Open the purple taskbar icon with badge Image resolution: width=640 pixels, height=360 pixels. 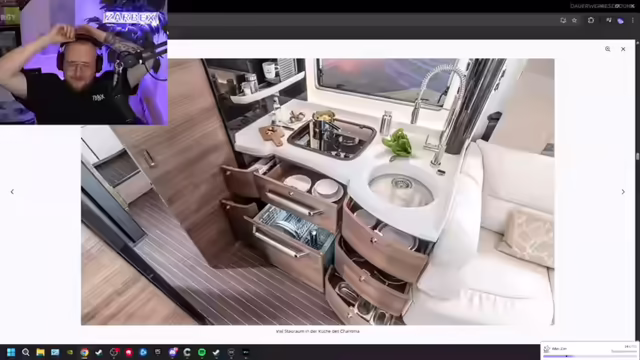(x=173, y=352)
